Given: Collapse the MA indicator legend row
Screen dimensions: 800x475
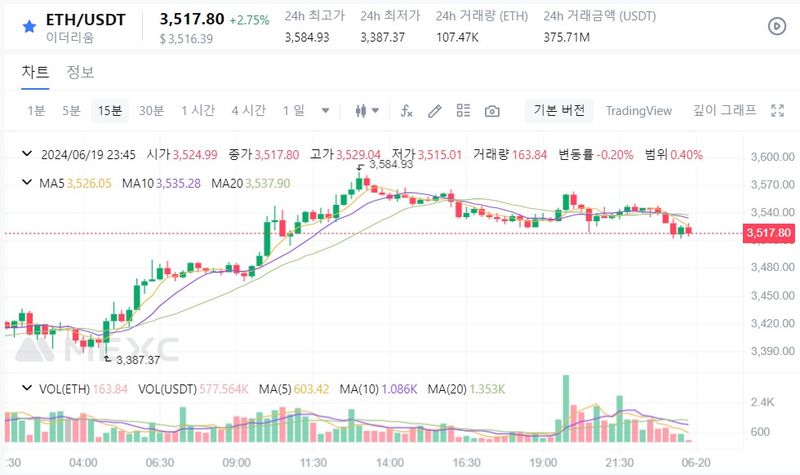Looking at the screenshot, I should coord(28,183).
